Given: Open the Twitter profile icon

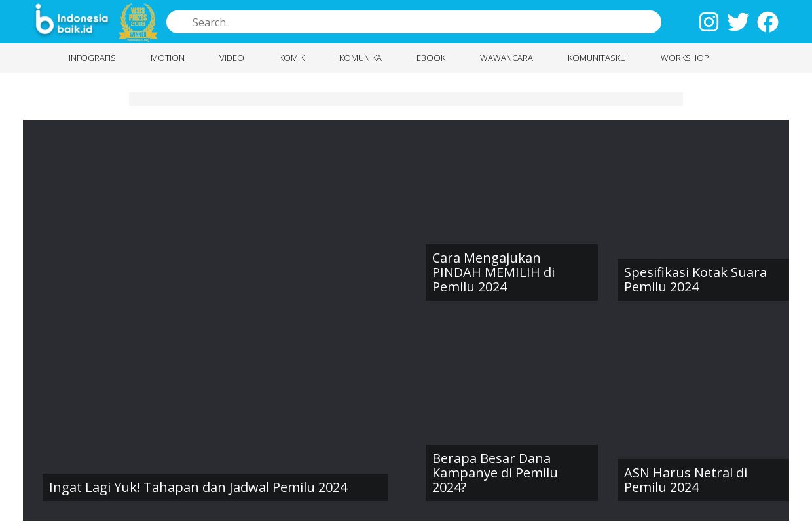Looking at the screenshot, I should (738, 22).
